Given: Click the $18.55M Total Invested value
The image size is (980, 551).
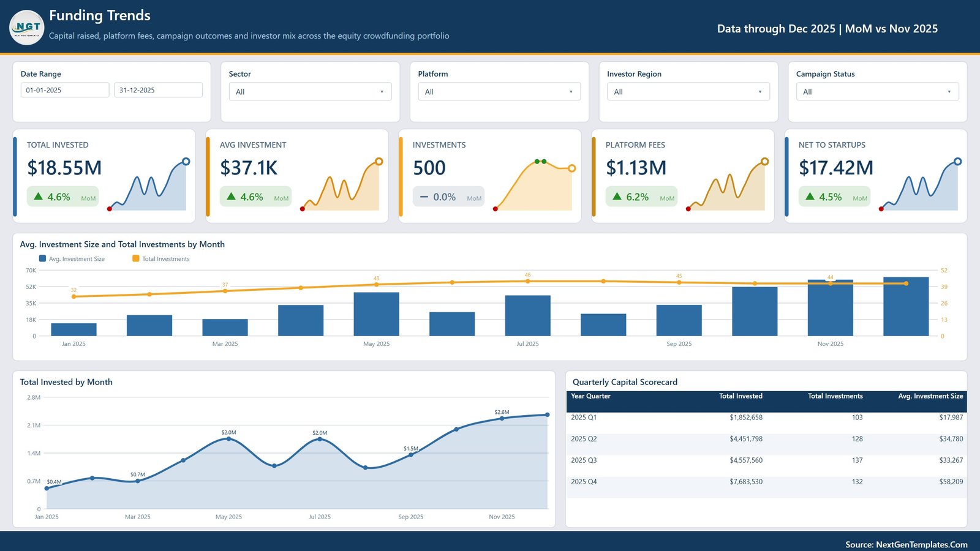Looking at the screenshot, I should pyautogui.click(x=64, y=168).
